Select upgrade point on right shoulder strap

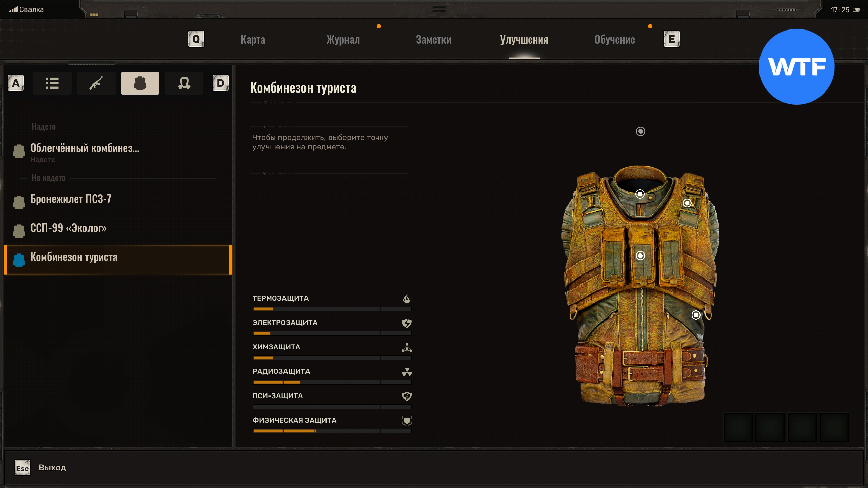click(x=687, y=203)
